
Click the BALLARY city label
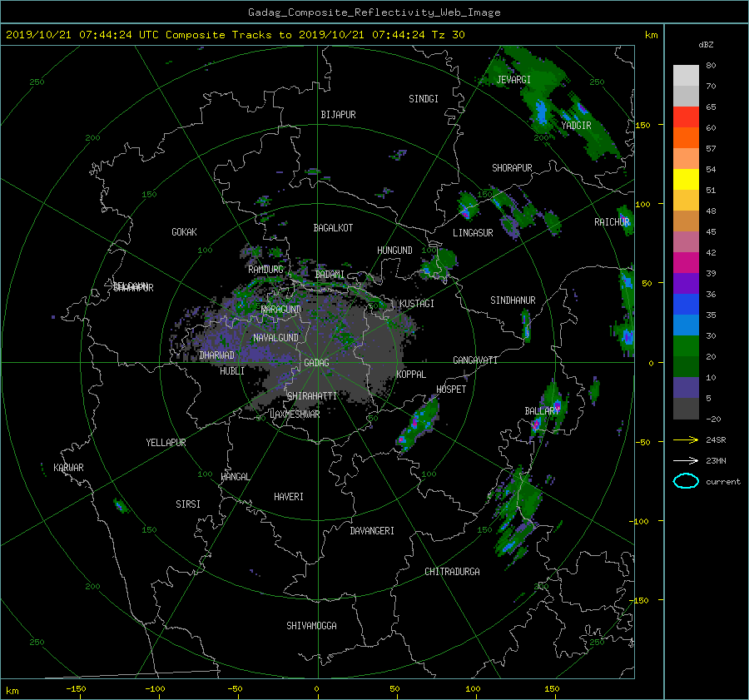[542, 411]
